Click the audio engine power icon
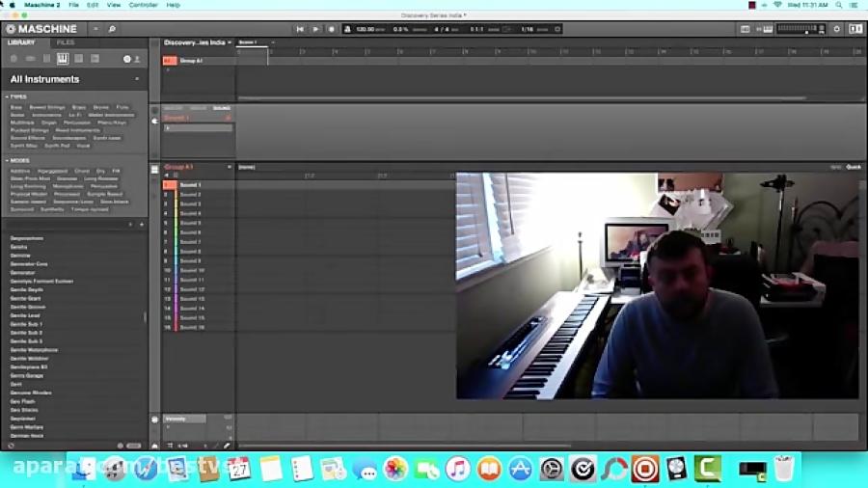The width and height of the screenshot is (868, 488). tap(837, 29)
